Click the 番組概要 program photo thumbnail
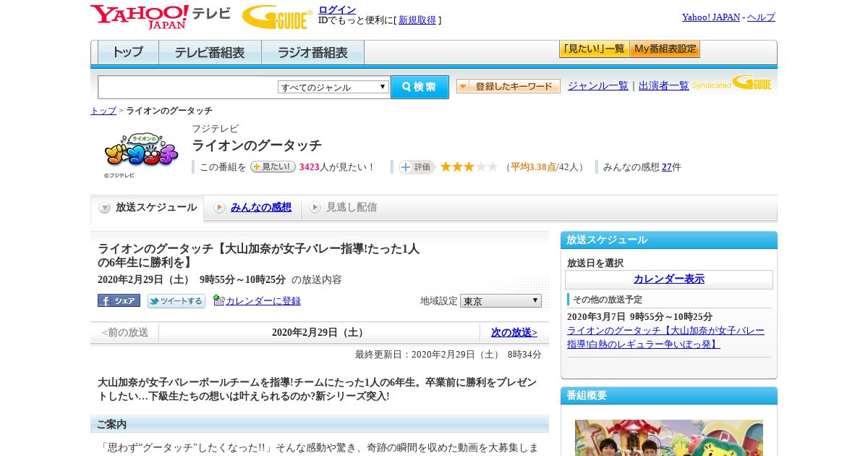 (669, 438)
